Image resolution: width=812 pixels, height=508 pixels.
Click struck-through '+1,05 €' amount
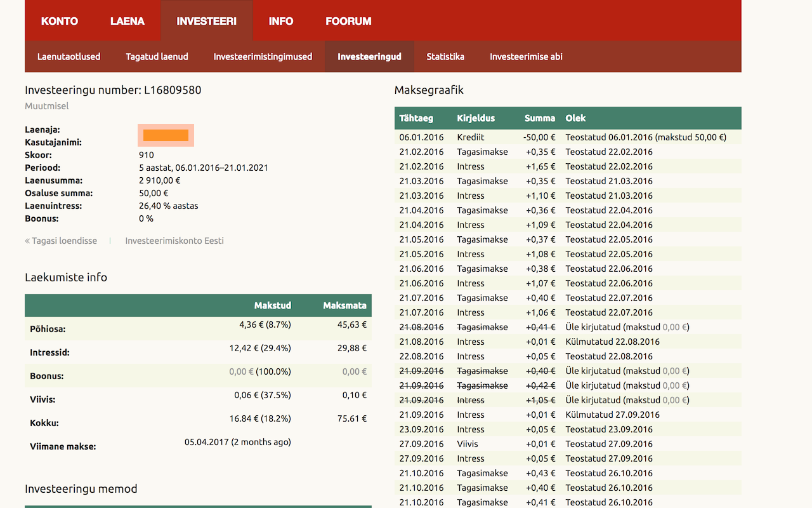click(x=540, y=400)
